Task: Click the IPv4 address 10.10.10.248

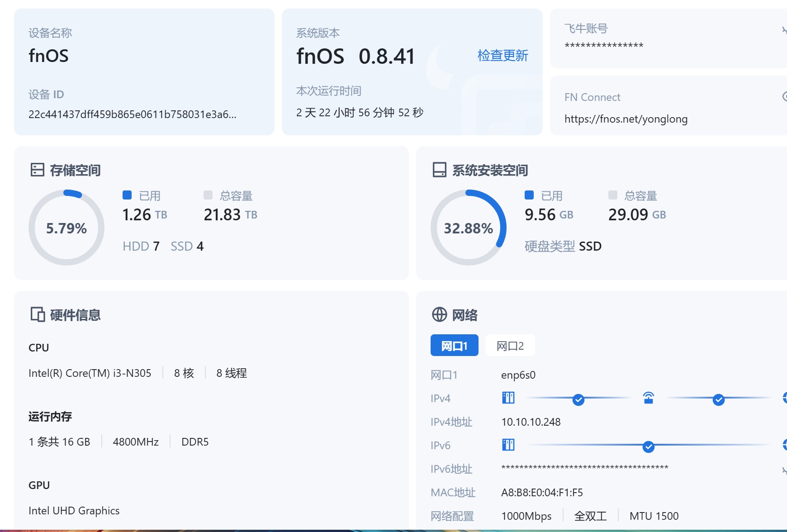Action: pos(531,422)
